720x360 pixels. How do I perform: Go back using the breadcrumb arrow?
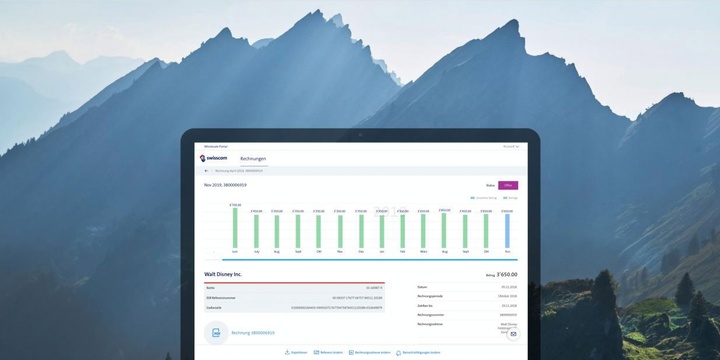(x=207, y=170)
